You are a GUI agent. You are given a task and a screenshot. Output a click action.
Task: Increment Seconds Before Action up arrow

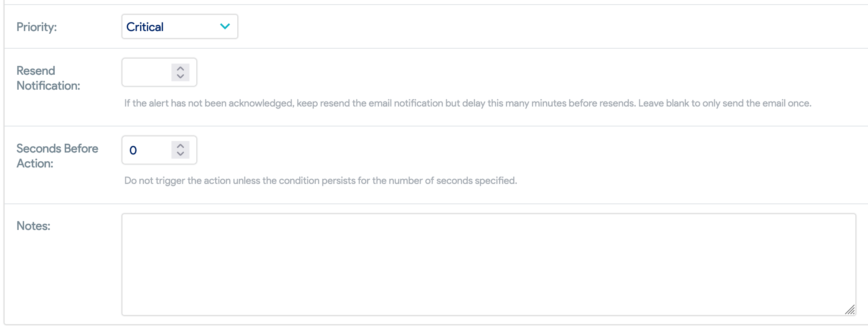[180, 146]
